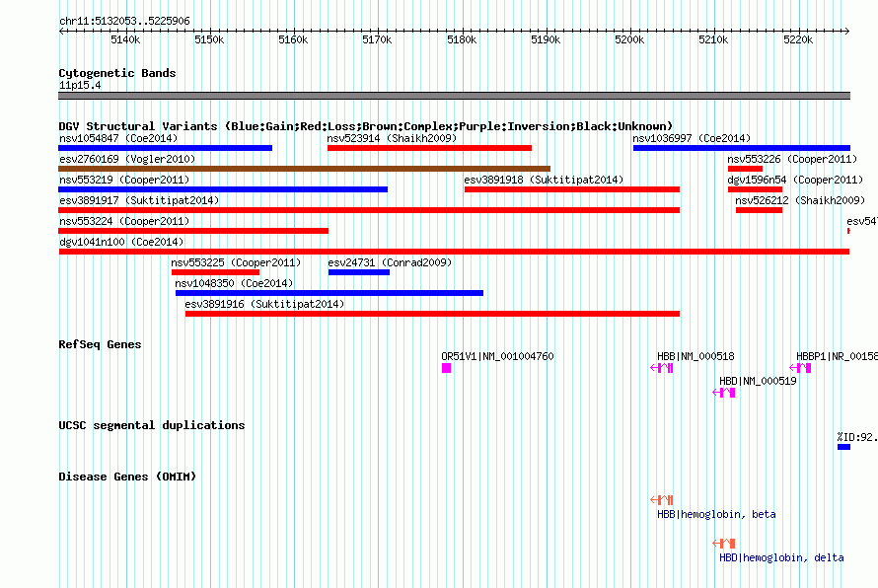Click the esv3891916 (Suktitipat2014) label

pyautogui.click(x=264, y=304)
